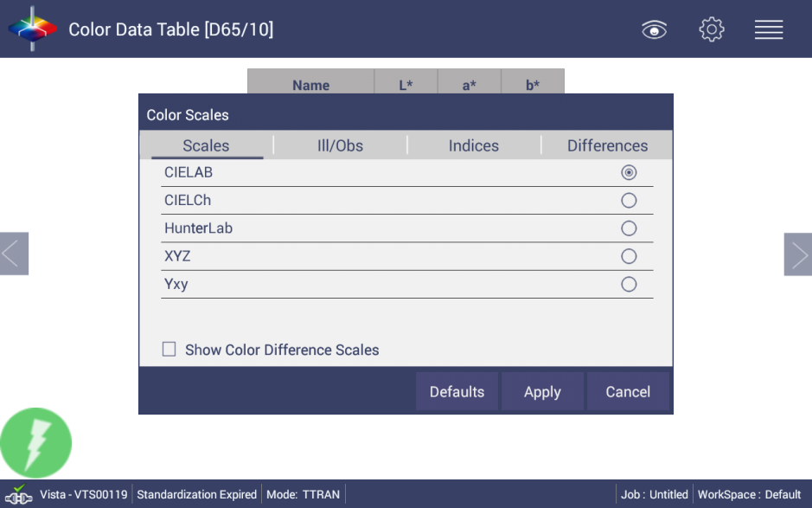Viewport: 812px width, 508px height.
Task: Click the instrument connection status icon
Action: tap(18, 495)
